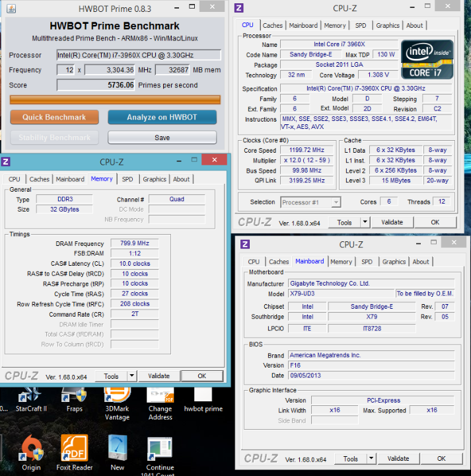Click the 32687 MB mem field
Viewport: 471px width, 476px height.
(x=172, y=70)
